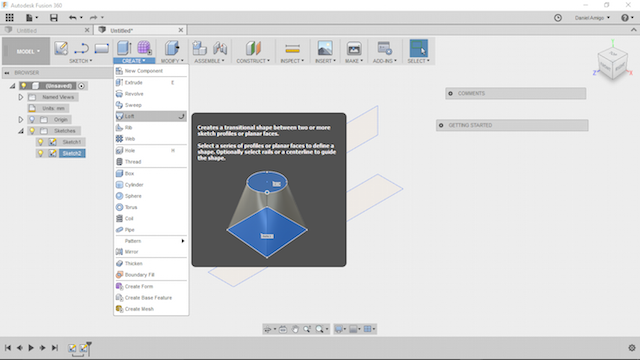Open the MODIFY dropdown menu
This screenshot has width=640, height=360.
(x=172, y=61)
